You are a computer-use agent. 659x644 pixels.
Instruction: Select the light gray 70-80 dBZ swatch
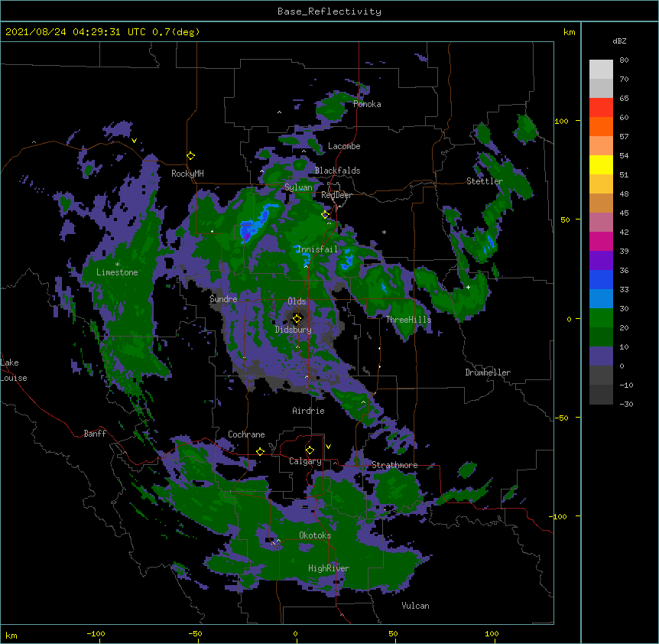point(601,70)
